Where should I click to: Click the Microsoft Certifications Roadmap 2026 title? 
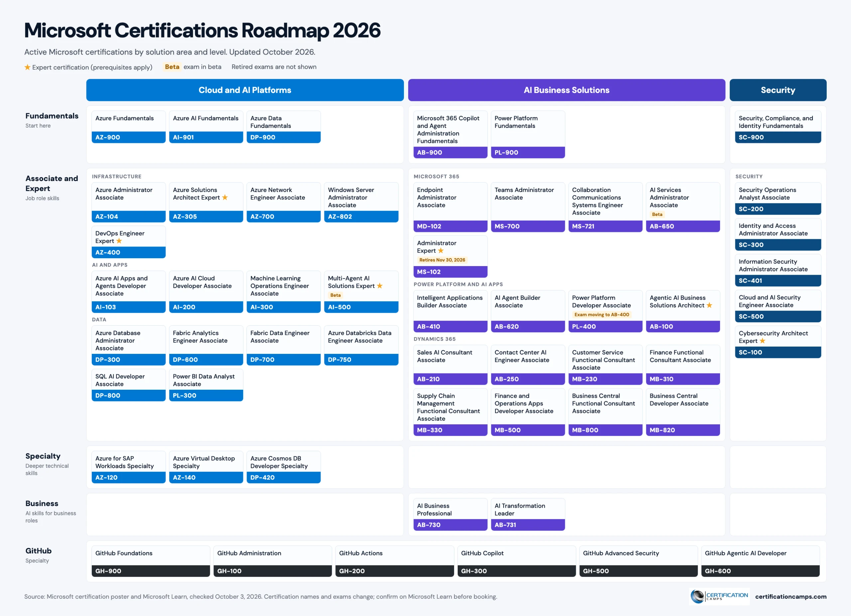[203, 30]
